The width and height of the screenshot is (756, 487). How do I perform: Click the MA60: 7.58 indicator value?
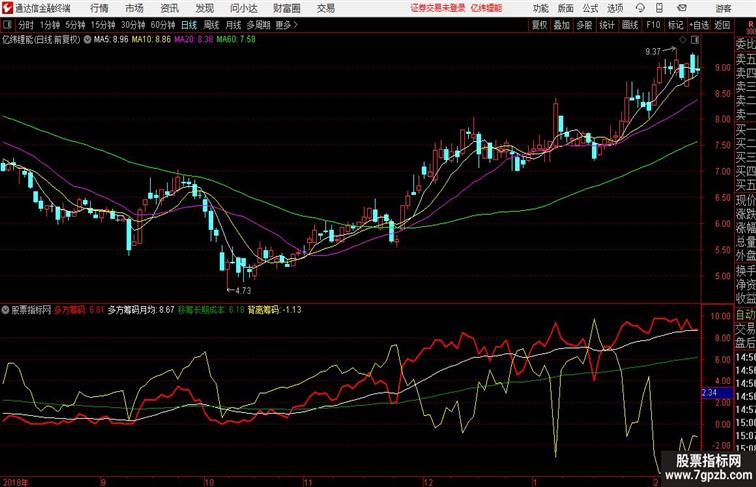pos(236,40)
